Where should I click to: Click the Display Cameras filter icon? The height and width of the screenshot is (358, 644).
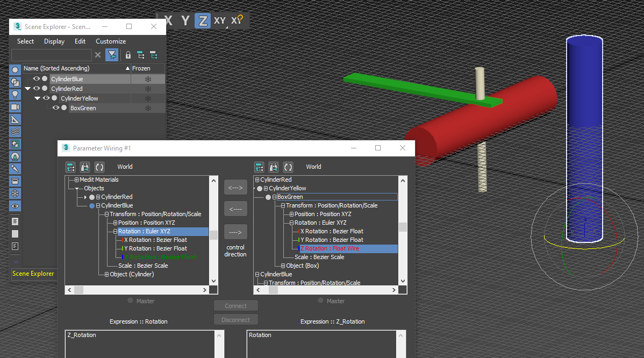click(x=15, y=107)
